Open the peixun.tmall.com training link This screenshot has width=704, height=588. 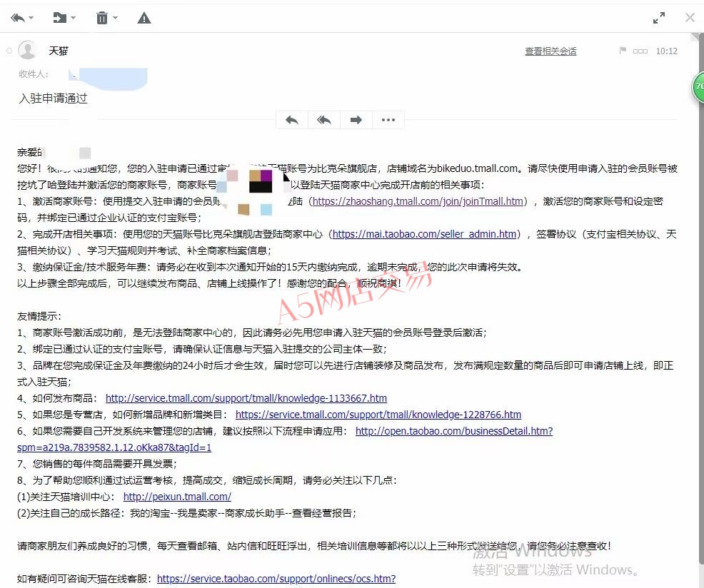177,497
